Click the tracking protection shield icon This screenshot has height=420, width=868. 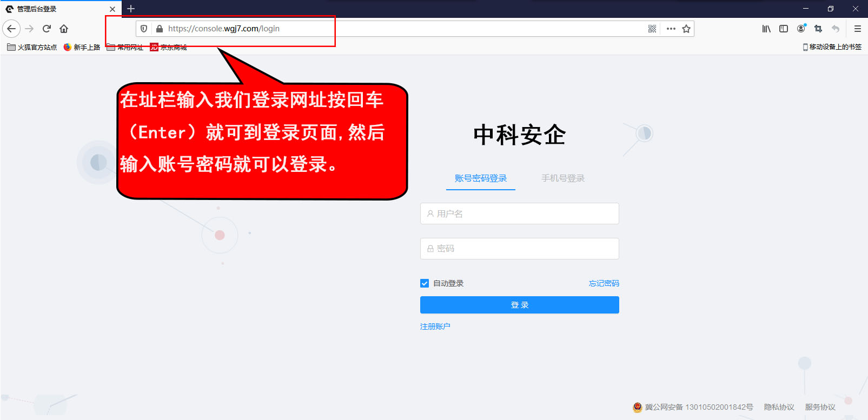pyautogui.click(x=144, y=29)
